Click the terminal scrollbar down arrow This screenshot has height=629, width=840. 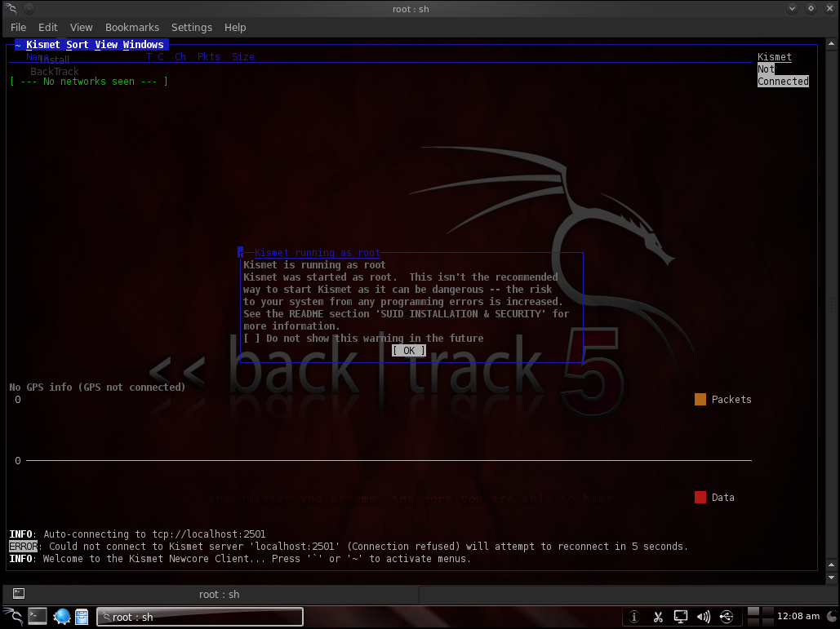click(831, 578)
